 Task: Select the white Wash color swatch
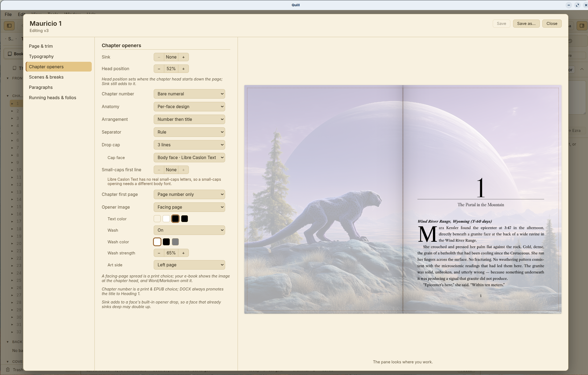coord(157,242)
